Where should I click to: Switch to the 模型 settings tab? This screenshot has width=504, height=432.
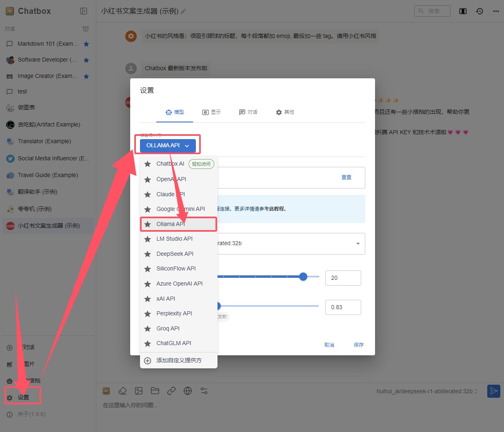pos(175,112)
